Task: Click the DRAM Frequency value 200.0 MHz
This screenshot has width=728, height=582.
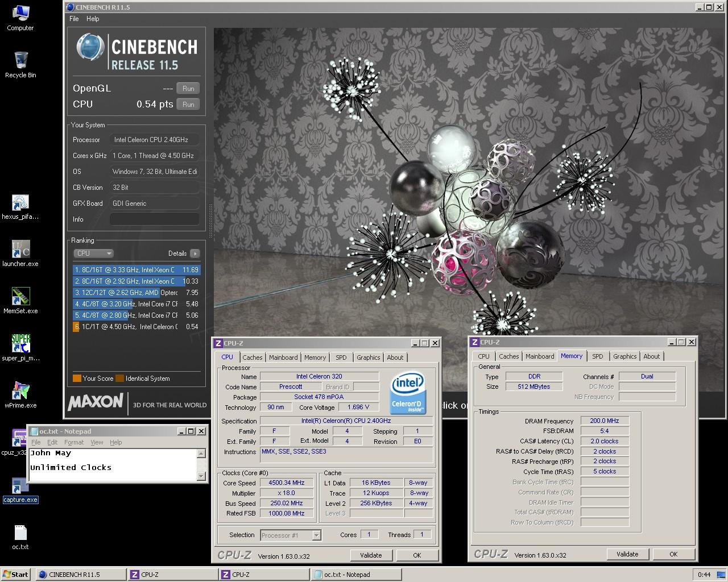Action: click(x=605, y=421)
